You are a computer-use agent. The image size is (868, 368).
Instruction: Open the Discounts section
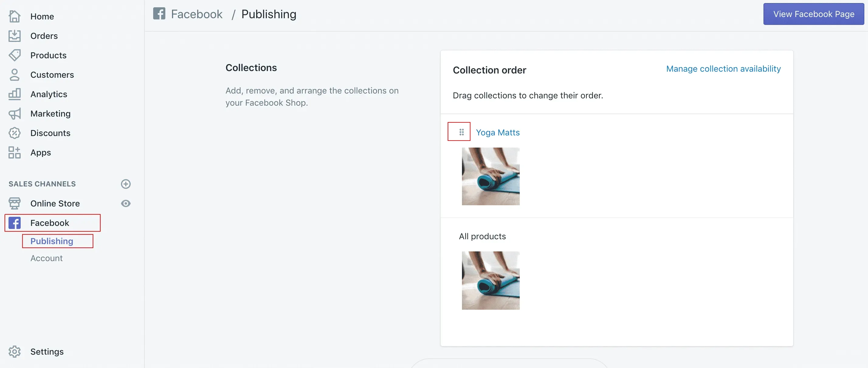pyautogui.click(x=50, y=133)
